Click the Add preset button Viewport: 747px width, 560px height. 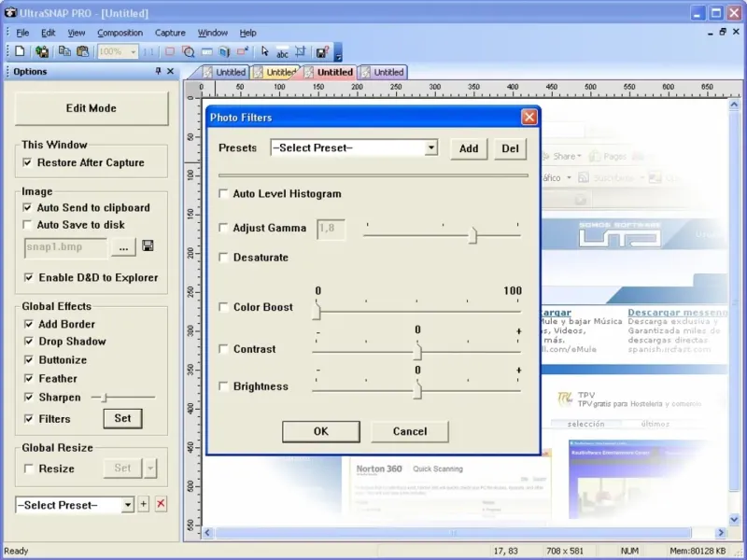pos(469,148)
